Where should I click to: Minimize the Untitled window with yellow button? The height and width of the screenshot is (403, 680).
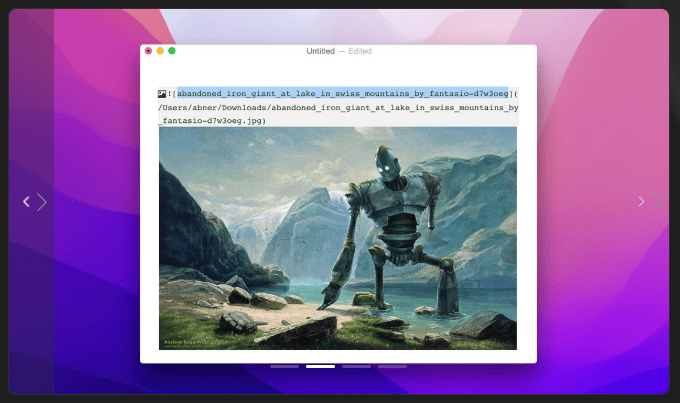coord(160,51)
